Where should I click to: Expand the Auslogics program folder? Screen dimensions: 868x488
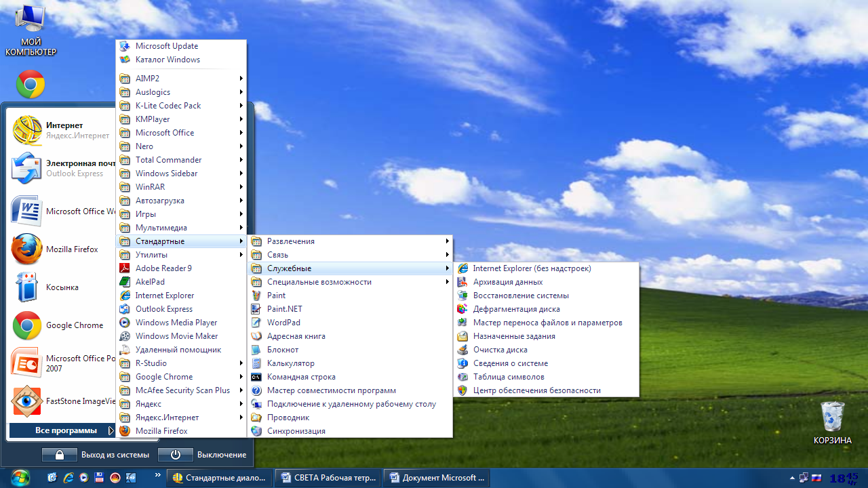181,92
